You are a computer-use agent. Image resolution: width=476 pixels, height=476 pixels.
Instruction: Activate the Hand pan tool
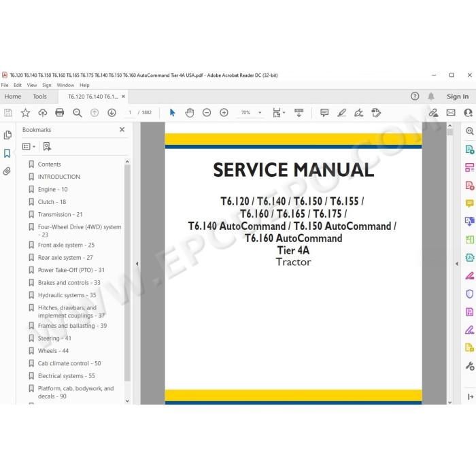[x=190, y=113]
